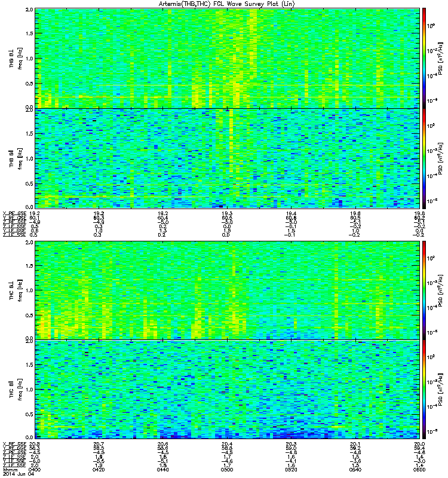Click the '0.5' frequency tick of THB B⊥ panel
Viewport: 448px width, 478px height.
(29, 84)
